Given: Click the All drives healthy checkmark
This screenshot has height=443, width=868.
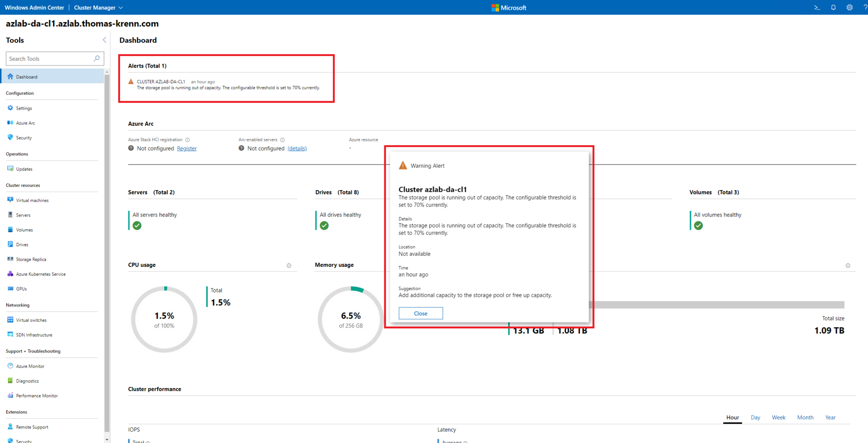Looking at the screenshot, I should [x=324, y=225].
